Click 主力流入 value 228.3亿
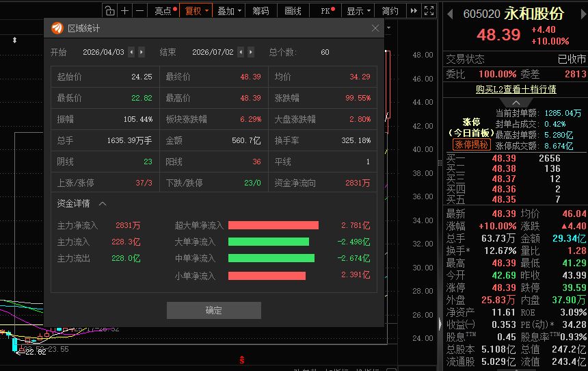This screenshot has width=588, height=371. (126, 242)
